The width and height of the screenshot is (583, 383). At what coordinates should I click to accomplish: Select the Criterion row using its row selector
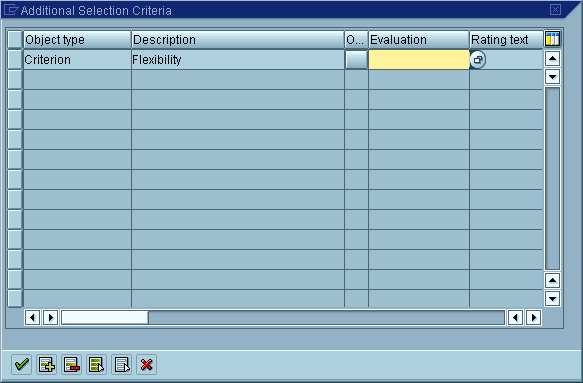click(x=15, y=59)
